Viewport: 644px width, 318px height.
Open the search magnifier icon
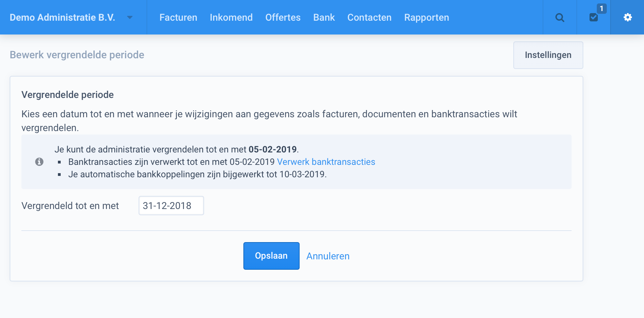560,17
